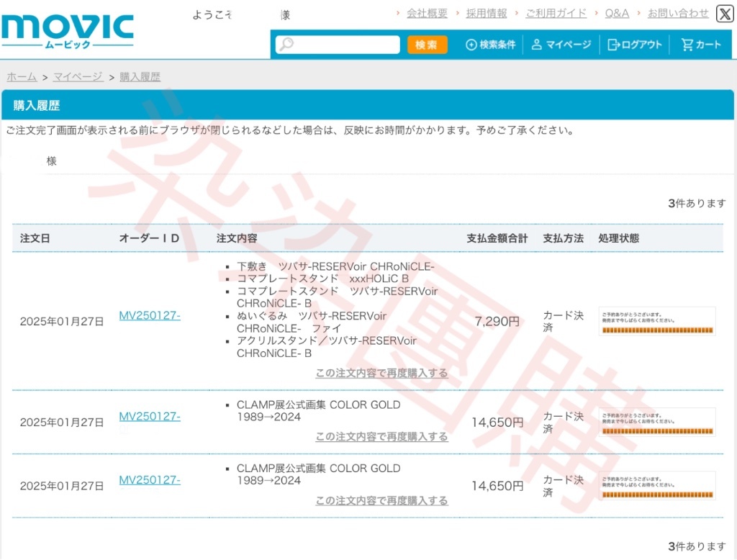The height and width of the screenshot is (560, 737).
Task: Click the 処理状態 column header
Action: pos(618,238)
